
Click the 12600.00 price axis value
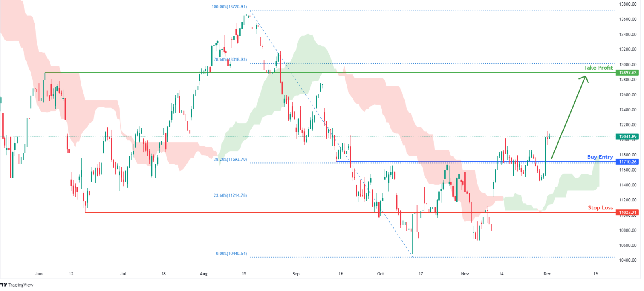click(628, 95)
